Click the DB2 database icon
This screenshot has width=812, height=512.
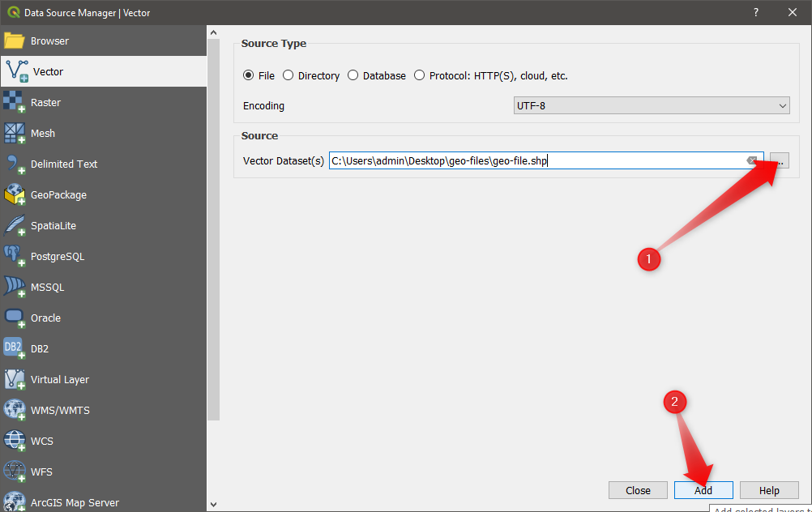pyautogui.click(x=15, y=348)
